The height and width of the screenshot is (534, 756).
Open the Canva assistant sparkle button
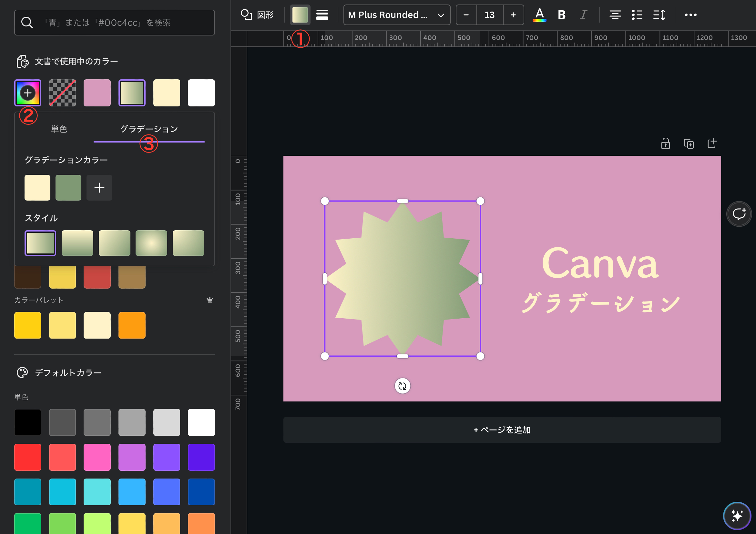point(737,515)
